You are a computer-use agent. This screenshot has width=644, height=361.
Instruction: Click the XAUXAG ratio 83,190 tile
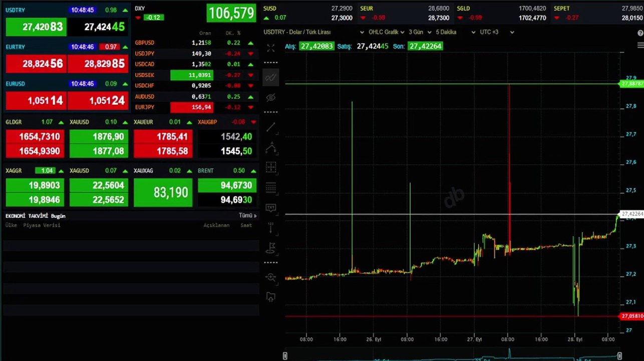(163, 193)
